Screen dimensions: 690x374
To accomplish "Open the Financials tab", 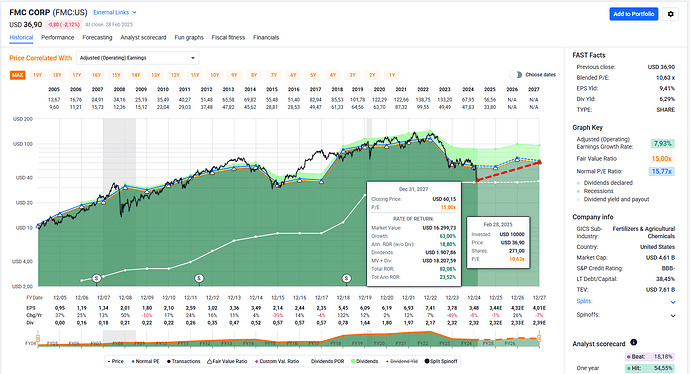I will point(266,37).
